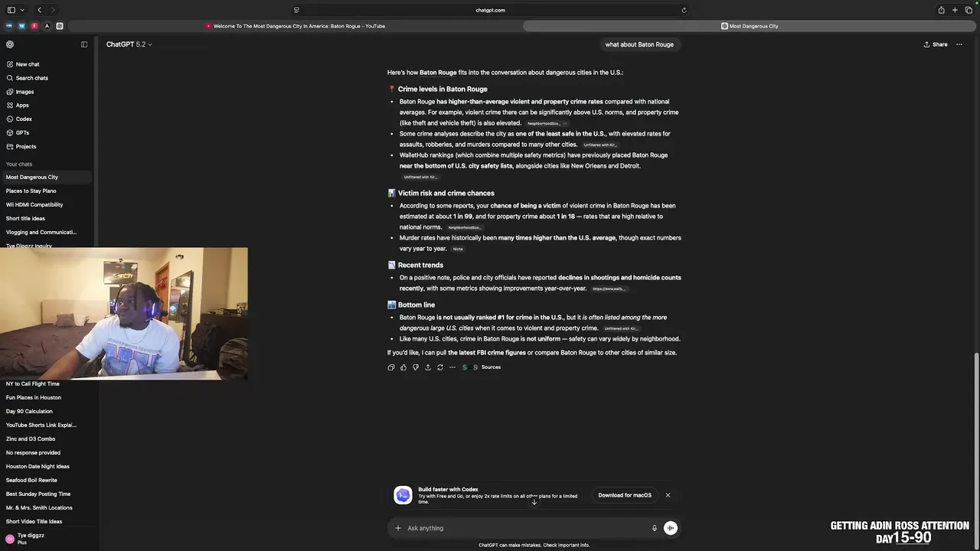Open more actions ellipsis under response
Image resolution: width=980 pixels, height=551 pixels.
coord(452,367)
